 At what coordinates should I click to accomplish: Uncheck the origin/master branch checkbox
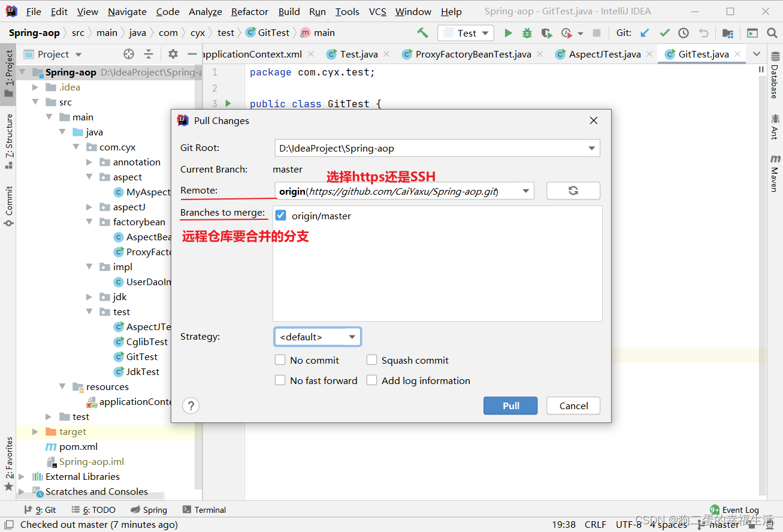(x=280, y=215)
